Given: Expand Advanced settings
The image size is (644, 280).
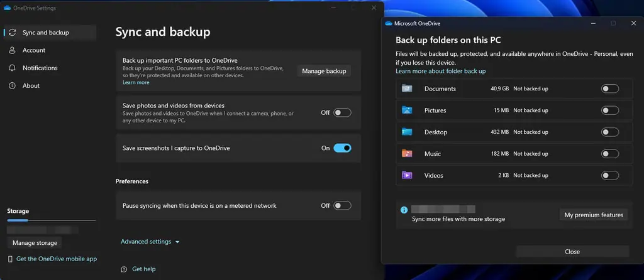Looking at the screenshot, I should coord(150,242).
